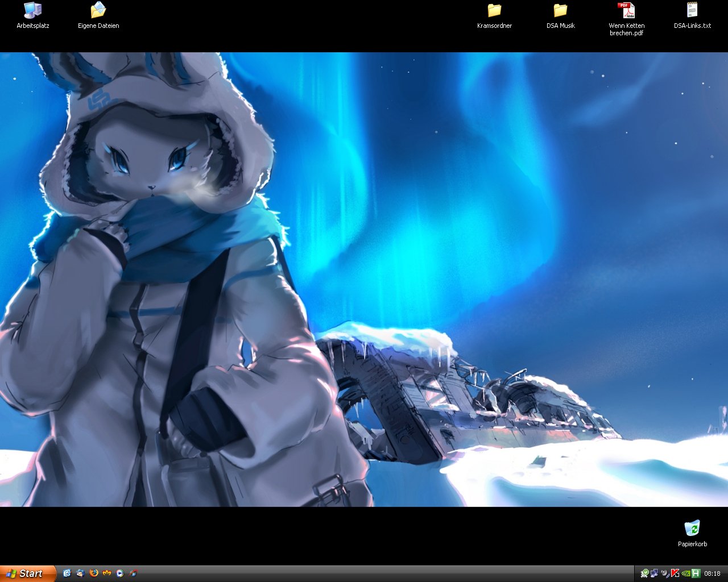Viewport: 728px width, 582px height.
Task: Select the Arbeitsplatz desktop icon
Action: tap(33, 15)
